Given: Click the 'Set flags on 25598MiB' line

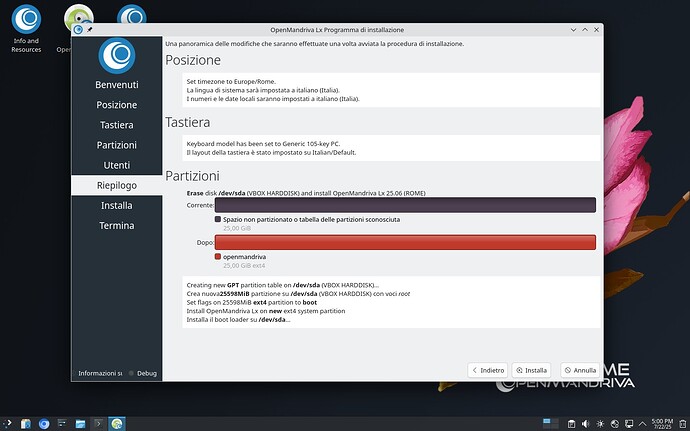Looking at the screenshot, I should point(252,302).
